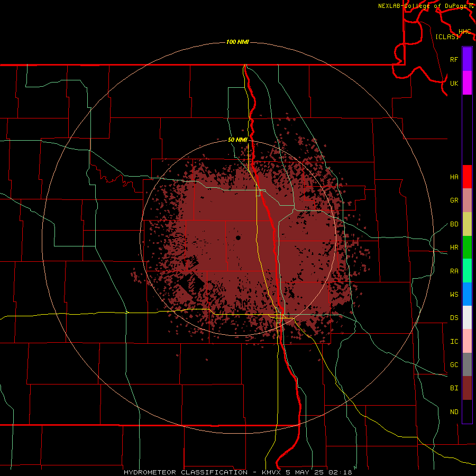Click the GR pink legend swatch
Image resolution: width=476 pixels, height=476 pixels.
[x=467, y=200]
